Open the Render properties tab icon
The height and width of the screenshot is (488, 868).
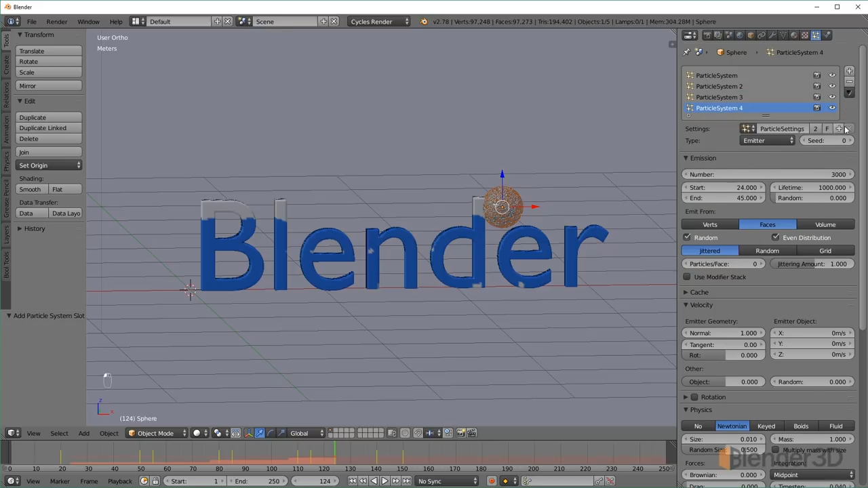[707, 35]
